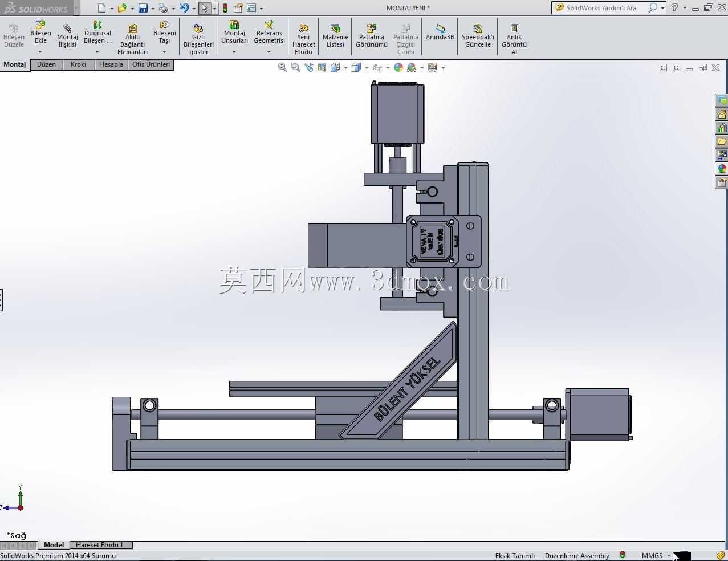728x561 pixels.
Task: Click the tag icon in status bar
Action: pyautogui.click(x=721, y=555)
